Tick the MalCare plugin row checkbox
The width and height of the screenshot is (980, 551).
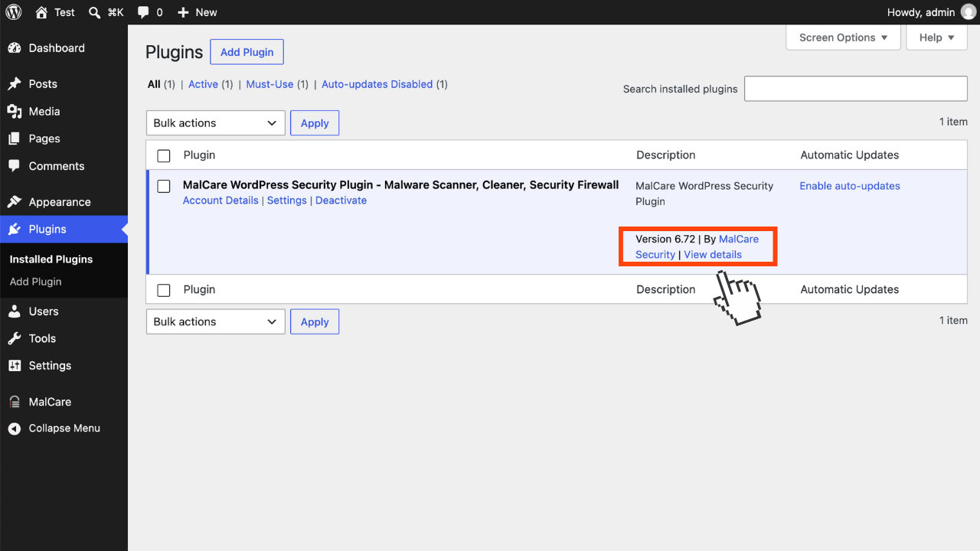[164, 186]
